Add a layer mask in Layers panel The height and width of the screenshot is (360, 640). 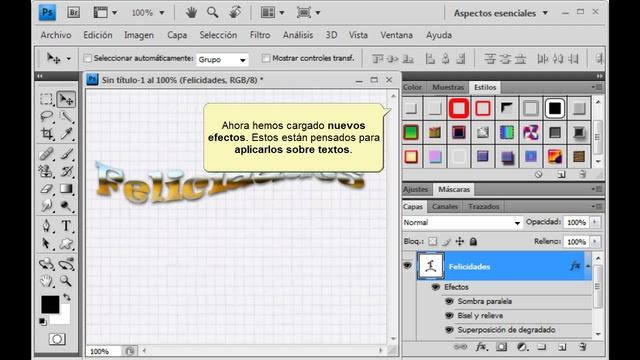(x=502, y=347)
